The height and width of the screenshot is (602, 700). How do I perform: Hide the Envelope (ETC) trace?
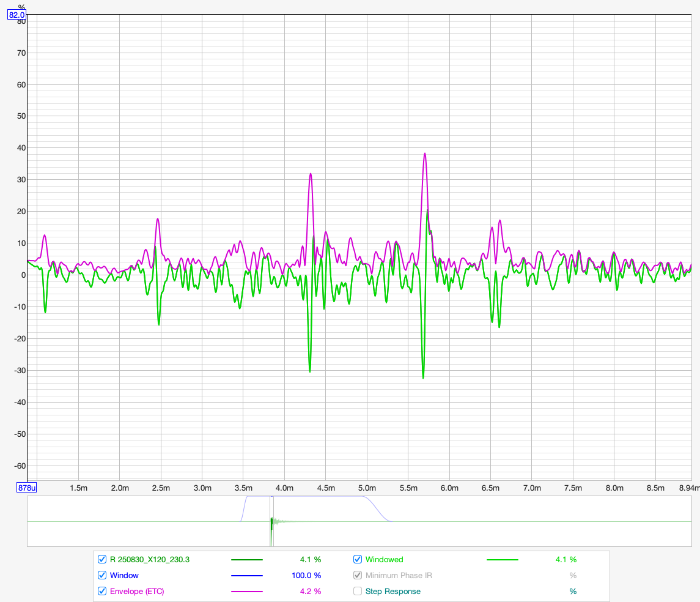coord(102,591)
